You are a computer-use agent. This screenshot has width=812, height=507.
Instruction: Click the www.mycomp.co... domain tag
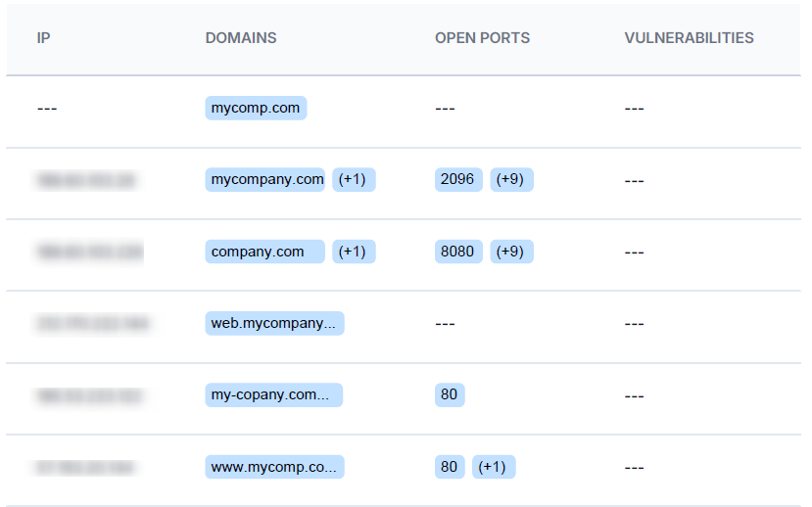pyautogui.click(x=274, y=467)
